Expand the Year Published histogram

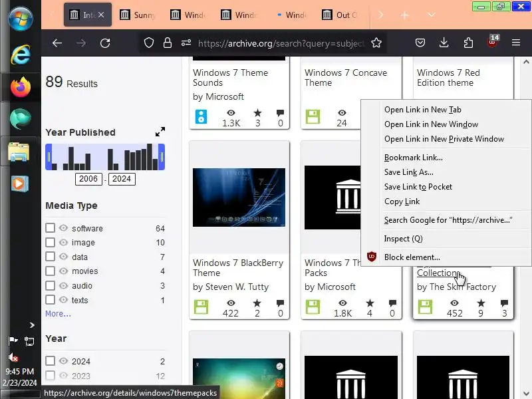click(160, 132)
